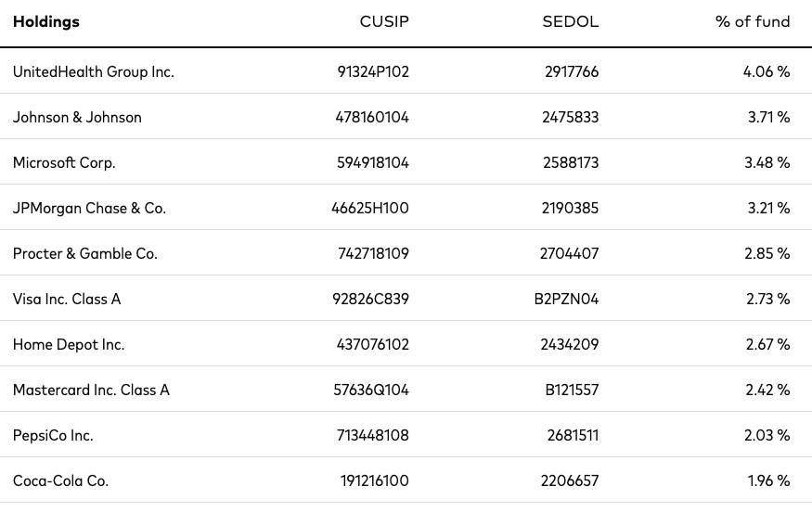Click the Coca-Cola Co. holding
Viewport: 812px width, 512px height.
click(60, 480)
